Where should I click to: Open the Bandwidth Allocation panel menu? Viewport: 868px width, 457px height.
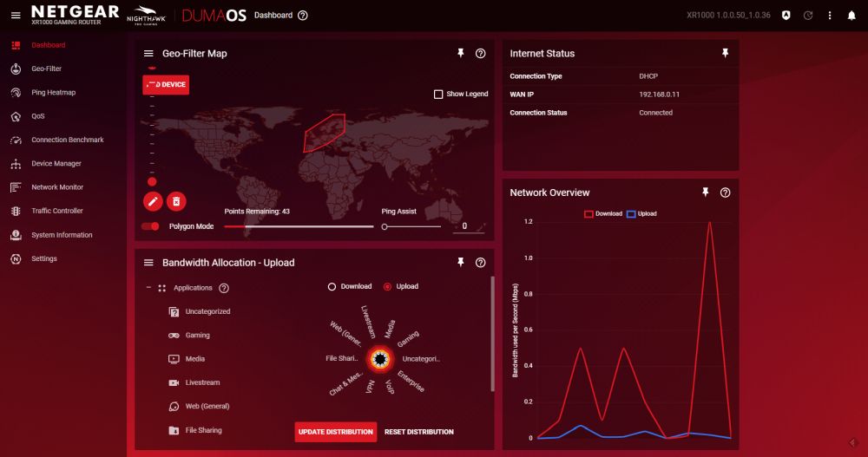(148, 263)
